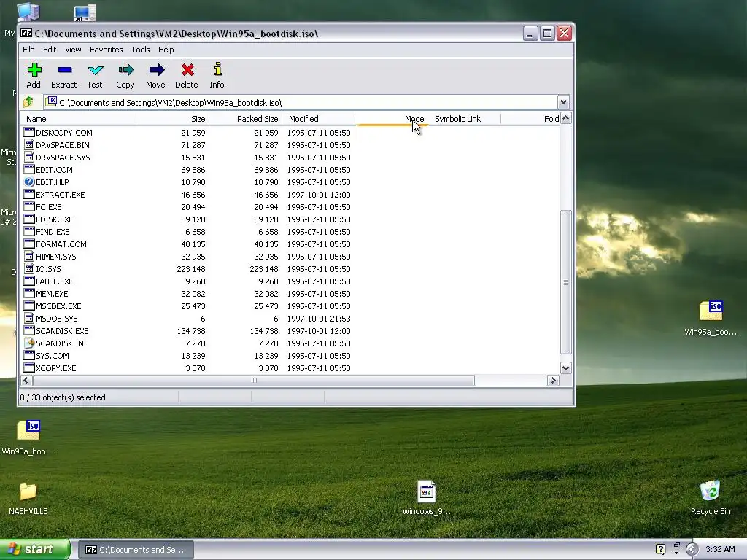Open the View menu
This screenshot has width=747, height=560.
pyautogui.click(x=73, y=50)
